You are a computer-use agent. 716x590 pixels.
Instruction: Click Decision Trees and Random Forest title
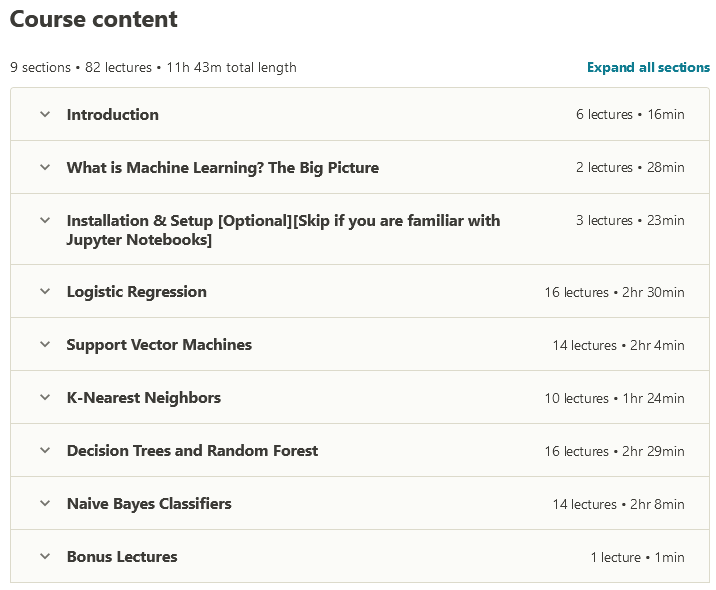pyautogui.click(x=192, y=450)
